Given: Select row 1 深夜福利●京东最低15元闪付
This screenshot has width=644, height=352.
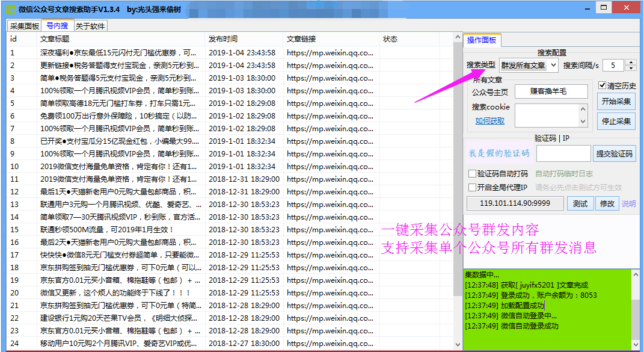Looking at the screenshot, I should click(230, 52).
